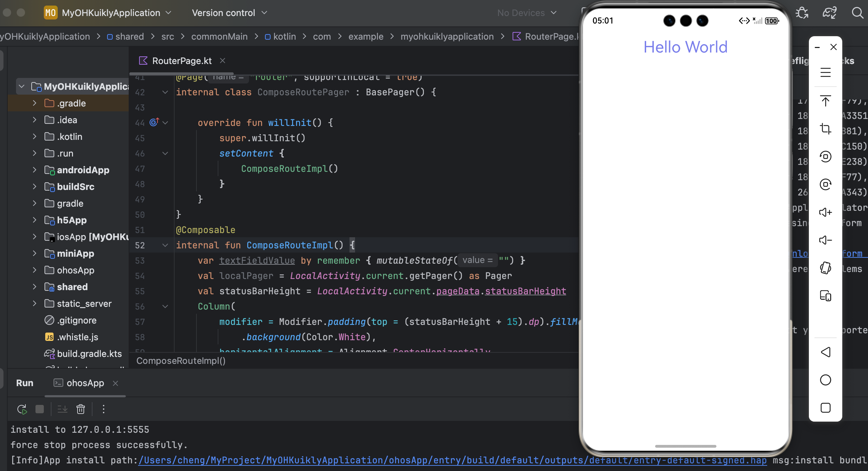Click the volume up icon in emulator toolbar
The width and height of the screenshot is (868, 471).
[825, 212]
